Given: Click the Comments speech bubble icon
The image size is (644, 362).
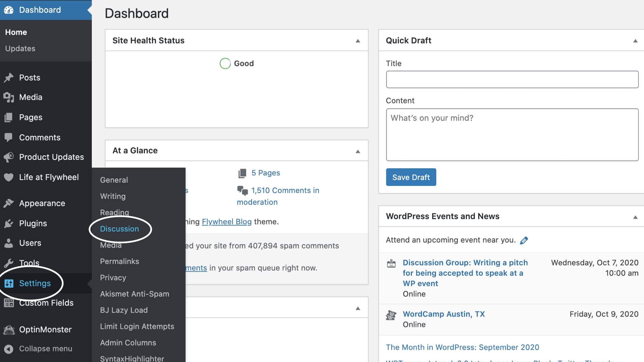Looking at the screenshot, I should tap(9, 137).
